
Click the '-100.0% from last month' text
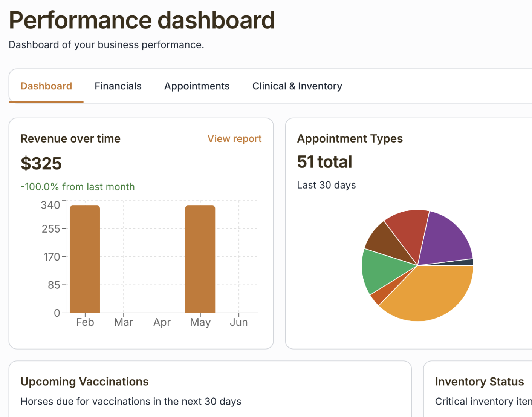[x=78, y=187]
